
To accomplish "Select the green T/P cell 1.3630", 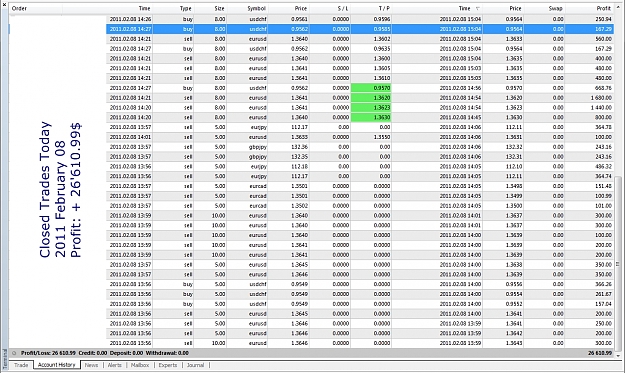I will click(371, 118).
